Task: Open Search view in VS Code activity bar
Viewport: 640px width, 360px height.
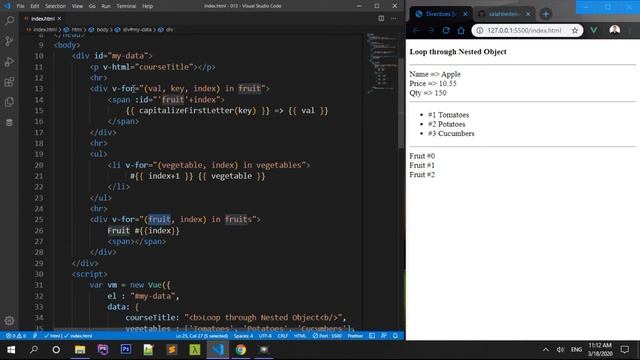Action: click(9, 20)
